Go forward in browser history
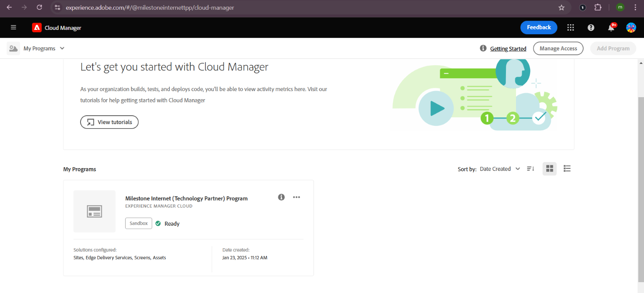The height and width of the screenshot is (293, 644). point(24,7)
